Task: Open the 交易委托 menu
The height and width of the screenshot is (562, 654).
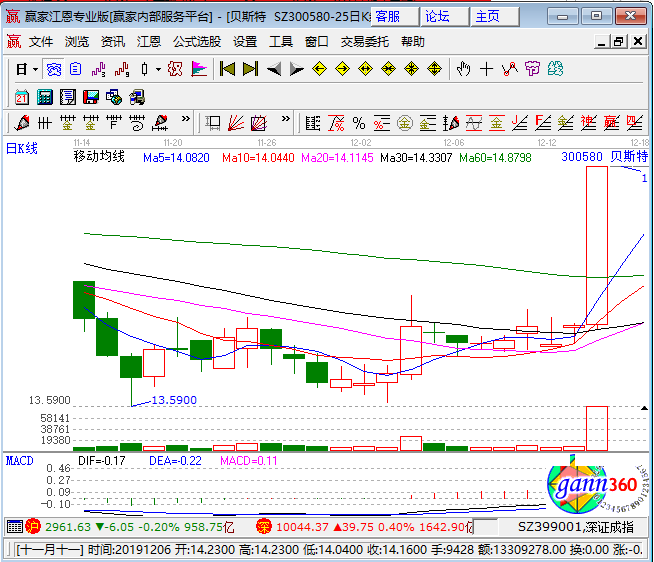Action: pyautogui.click(x=365, y=42)
